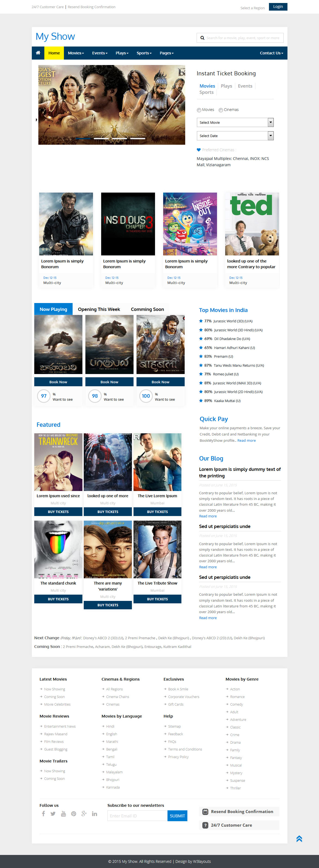Screen dimensions: 319x868
Task: Open the Select Date dropdown
Action: coord(235,136)
